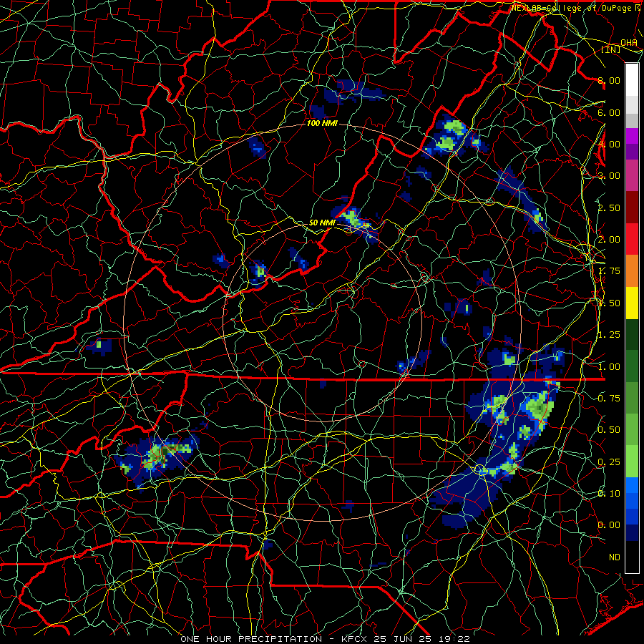This screenshot has width=644, height=644.
Task: Click the black ND swatch in legend
Action: pos(632,557)
